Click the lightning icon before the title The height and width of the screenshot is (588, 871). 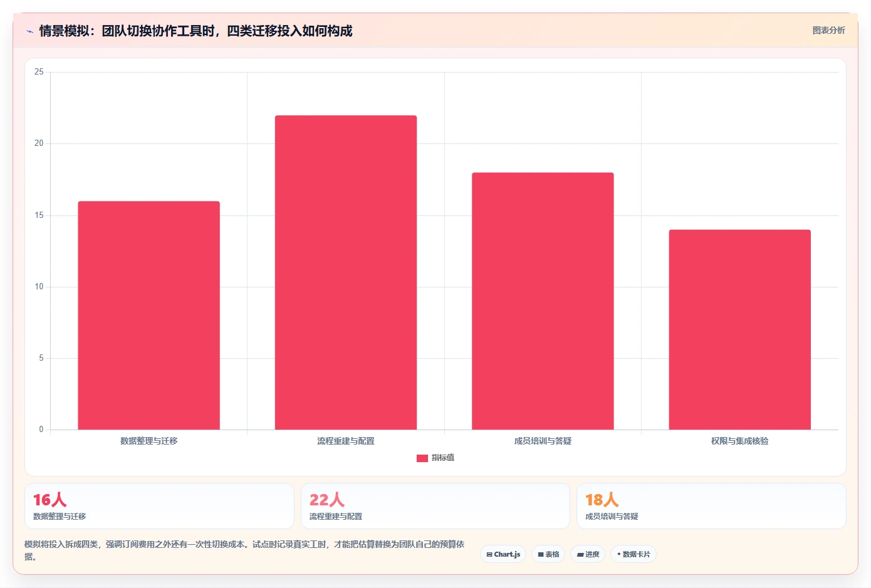click(29, 31)
